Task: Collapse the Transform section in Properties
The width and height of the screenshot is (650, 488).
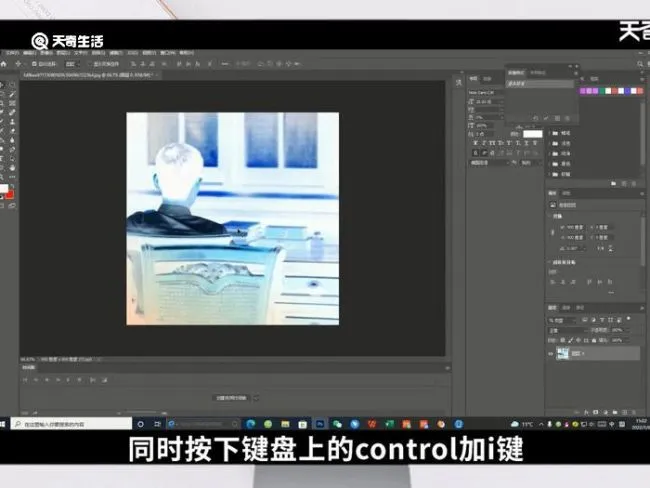Action: pyautogui.click(x=550, y=216)
